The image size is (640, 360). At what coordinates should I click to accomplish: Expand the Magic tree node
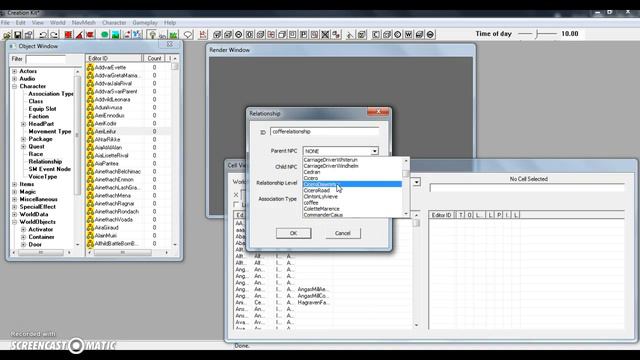(15, 192)
